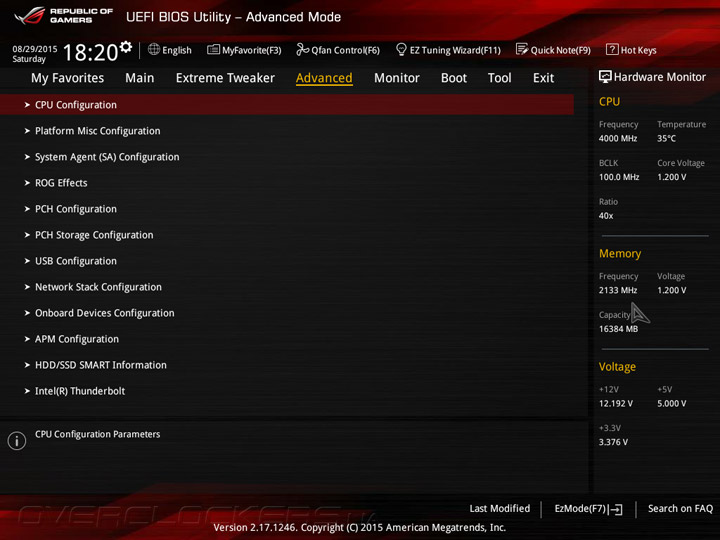Click the Hot Keys question mark icon
Viewport: 720px width, 540px height.
click(612, 50)
